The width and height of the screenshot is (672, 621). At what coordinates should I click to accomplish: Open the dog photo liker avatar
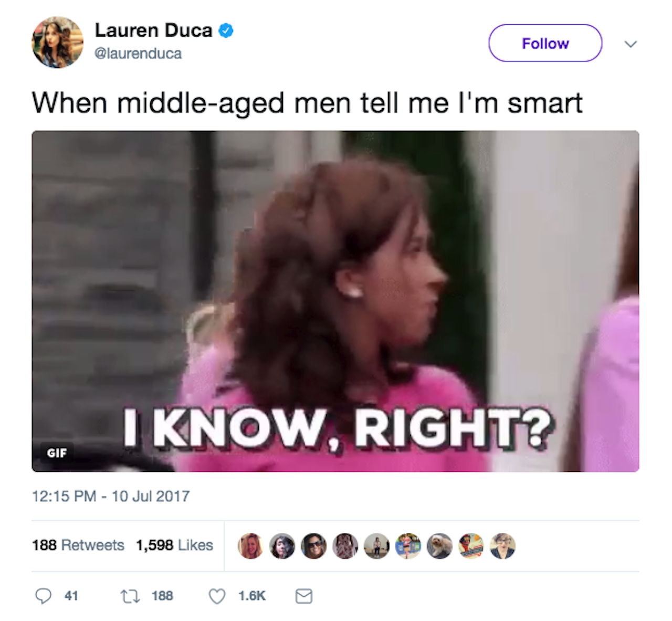click(439, 546)
